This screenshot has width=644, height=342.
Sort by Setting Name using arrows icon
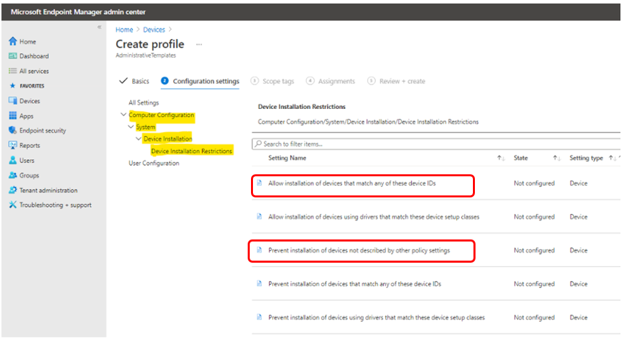click(x=501, y=158)
